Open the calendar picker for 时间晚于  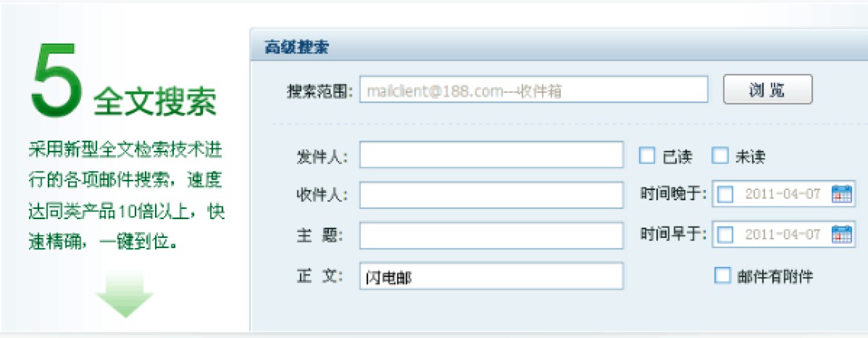click(x=841, y=194)
